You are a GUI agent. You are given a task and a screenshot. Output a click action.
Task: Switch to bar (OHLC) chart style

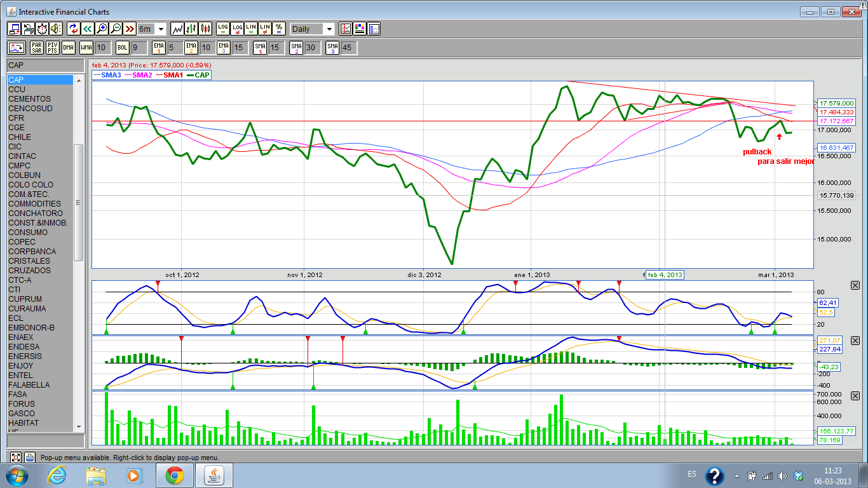(191, 29)
